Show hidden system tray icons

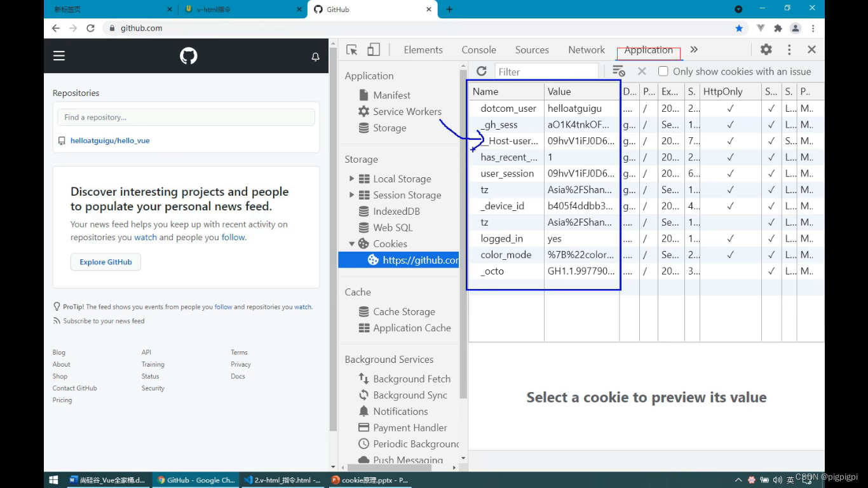pos(738,480)
